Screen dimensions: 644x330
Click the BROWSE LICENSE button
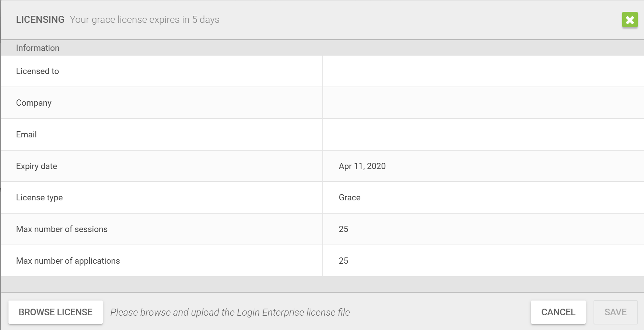[x=56, y=312]
